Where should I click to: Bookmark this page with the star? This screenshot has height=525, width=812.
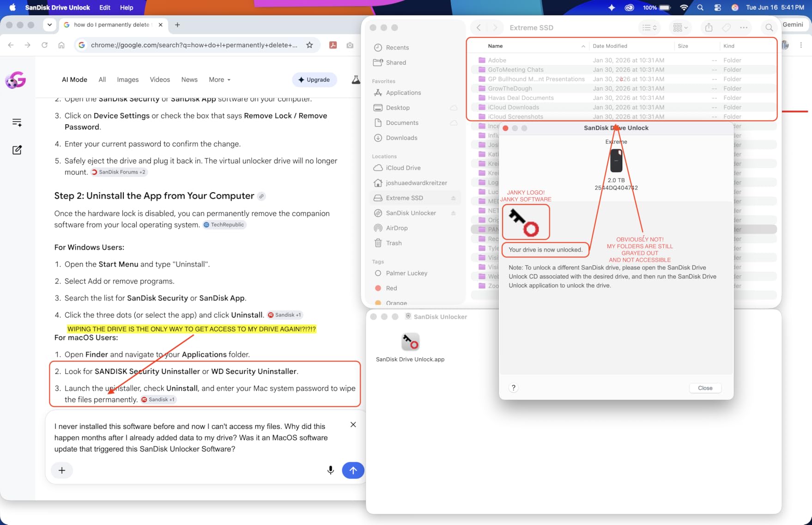coord(309,45)
